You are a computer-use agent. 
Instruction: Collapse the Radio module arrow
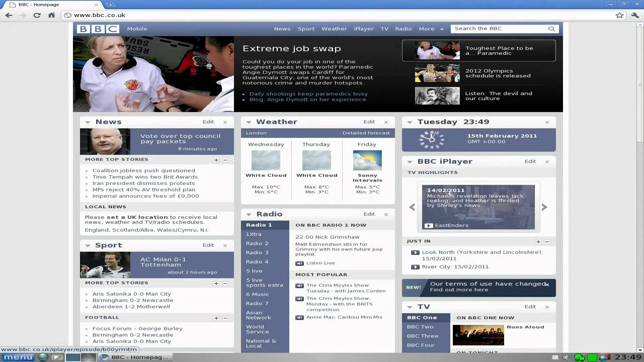pyautogui.click(x=249, y=215)
